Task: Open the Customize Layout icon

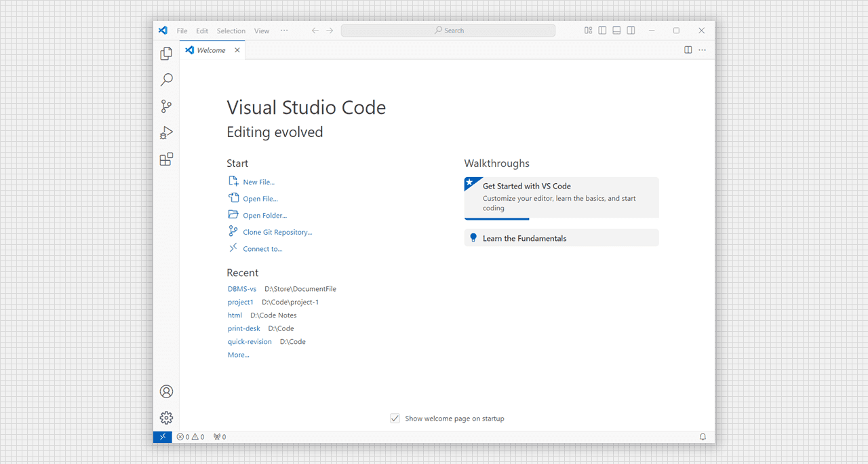Action: tap(588, 31)
